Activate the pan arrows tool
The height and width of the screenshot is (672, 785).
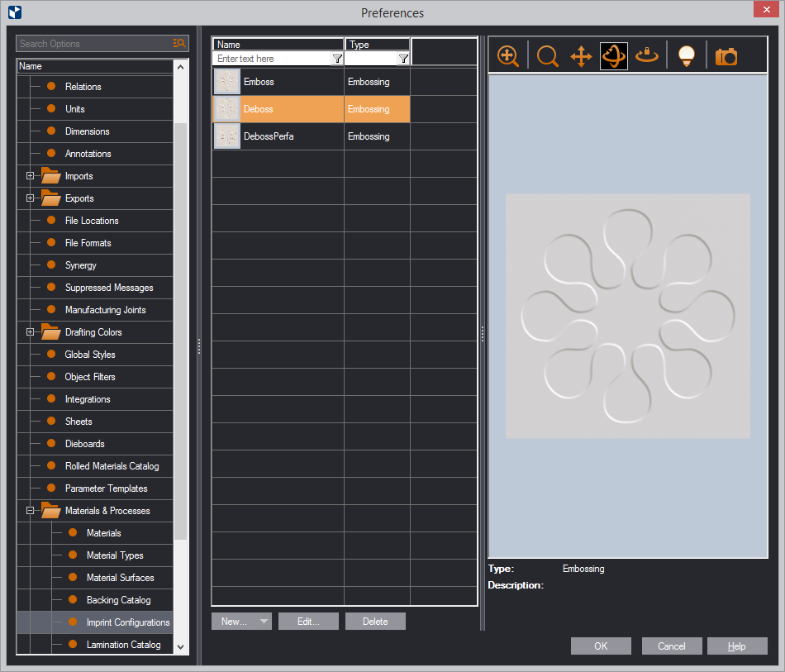(581, 56)
